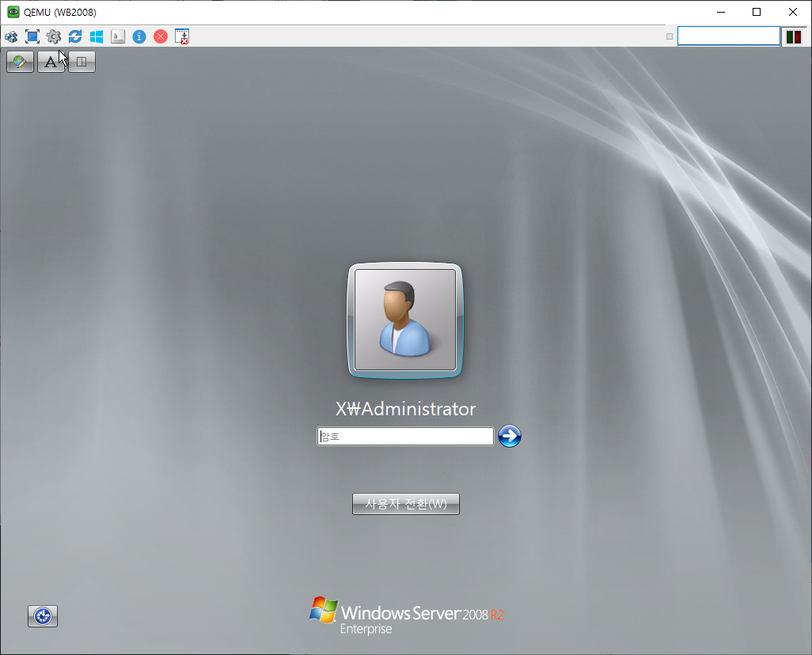Click the Windows logo key icon
The image size is (812, 655).
pyautogui.click(x=97, y=36)
